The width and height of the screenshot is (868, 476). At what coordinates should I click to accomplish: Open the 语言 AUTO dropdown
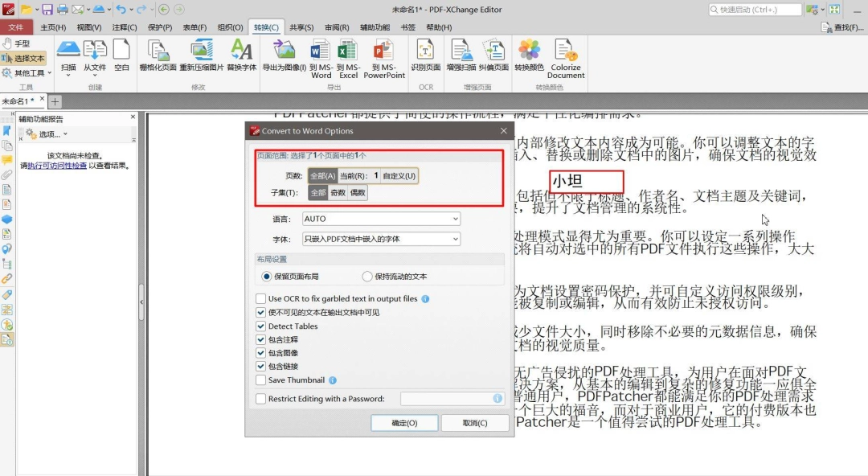(382, 219)
